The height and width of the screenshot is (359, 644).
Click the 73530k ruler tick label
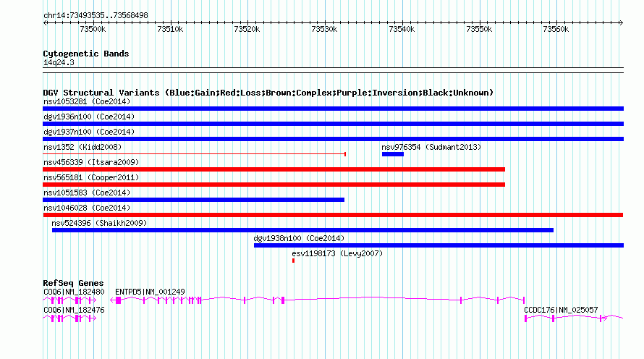324,29
